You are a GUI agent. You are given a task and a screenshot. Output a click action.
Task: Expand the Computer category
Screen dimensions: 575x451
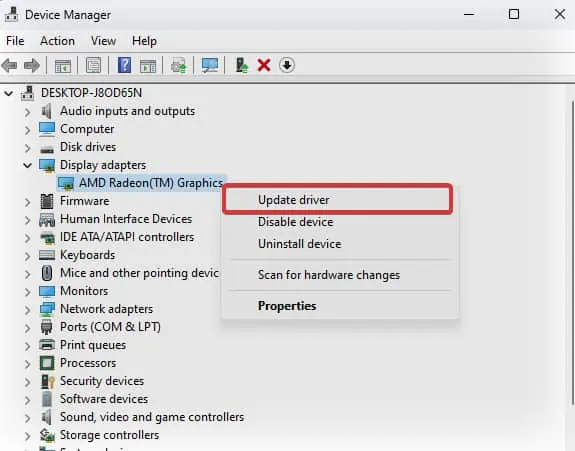click(28, 129)
